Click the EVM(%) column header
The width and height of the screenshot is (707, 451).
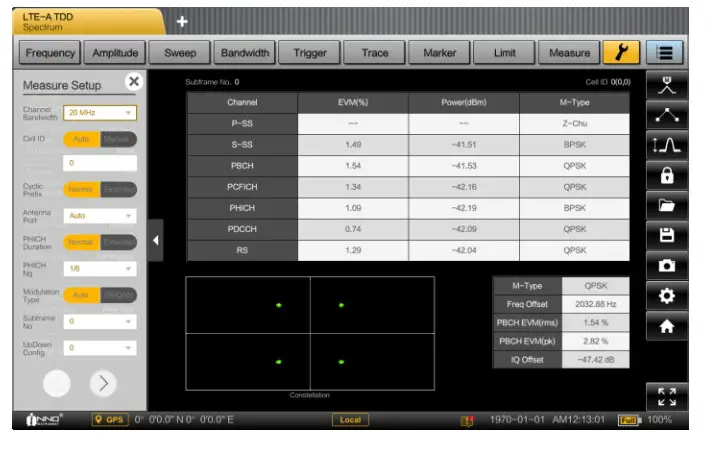pyautogui.click(x=353, y=103)
